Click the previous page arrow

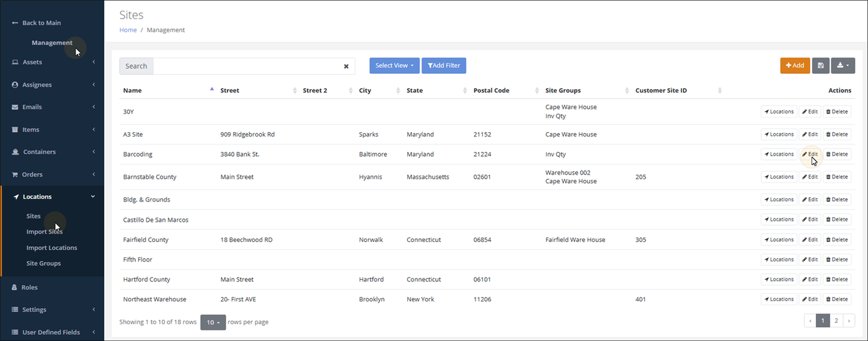pos(810,321)
